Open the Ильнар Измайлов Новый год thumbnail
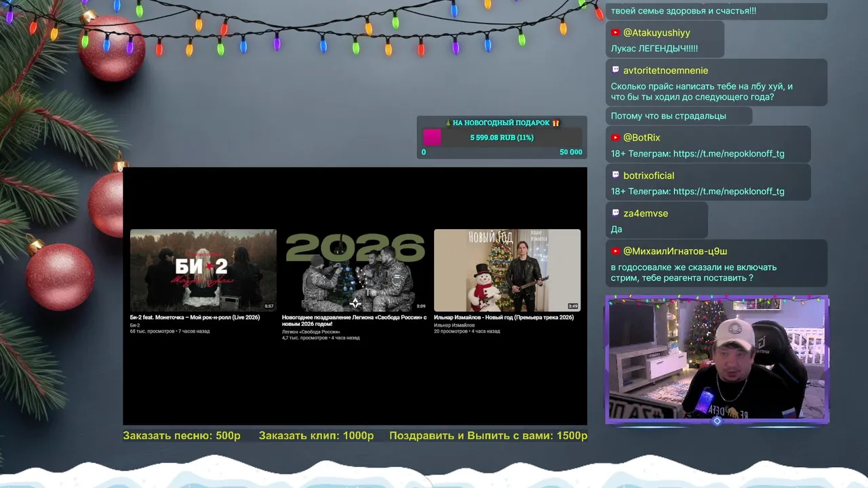 click(507, 270)
